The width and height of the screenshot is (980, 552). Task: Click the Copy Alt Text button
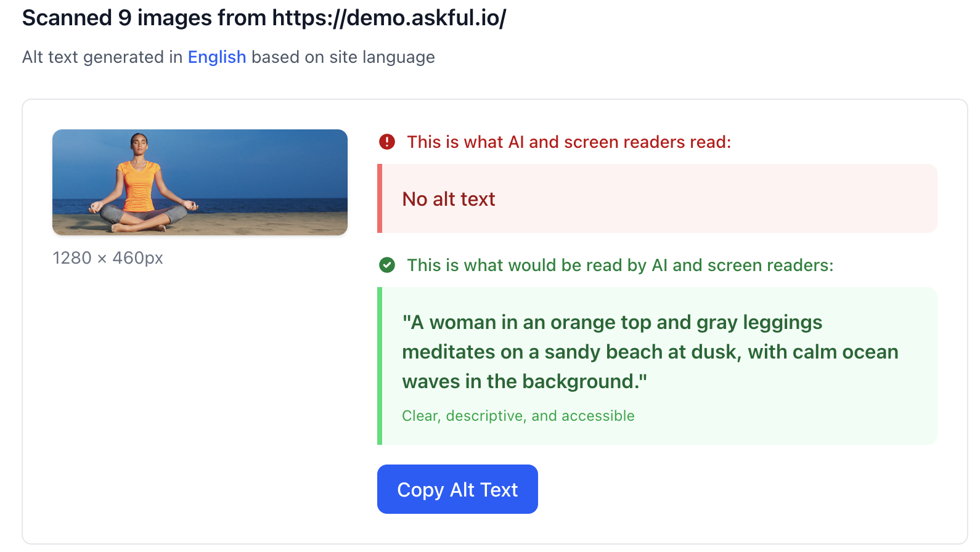coord(457,489)
